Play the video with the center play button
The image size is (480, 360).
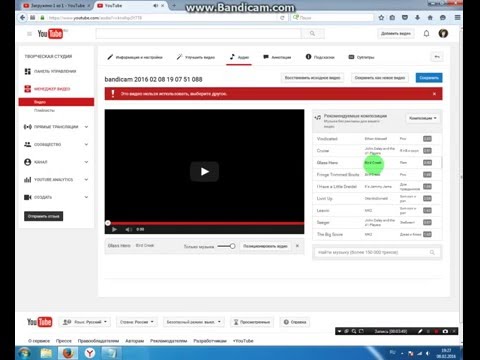tap(204, 172)
